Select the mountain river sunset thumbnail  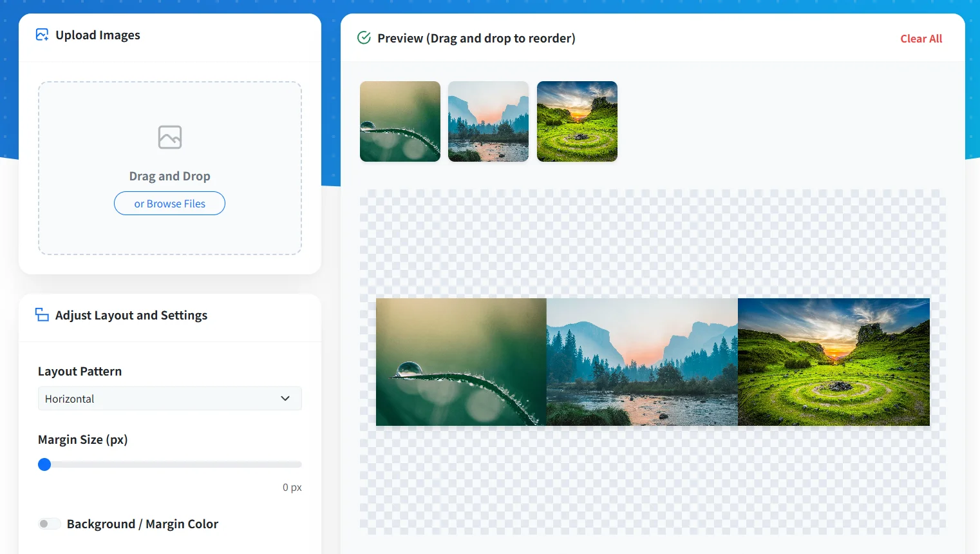pos(488,121)
